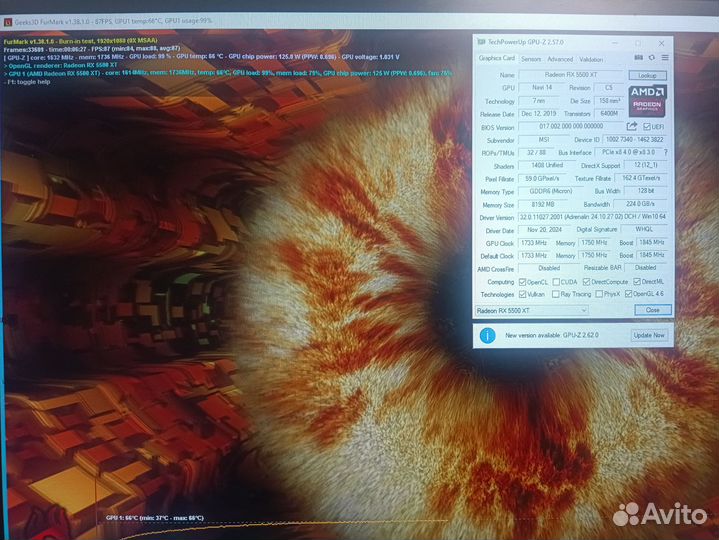Click FurMark's F1 toggle help line
This screenshot has height=540, width=719.
pyautogui.click(x=27, y=82)
